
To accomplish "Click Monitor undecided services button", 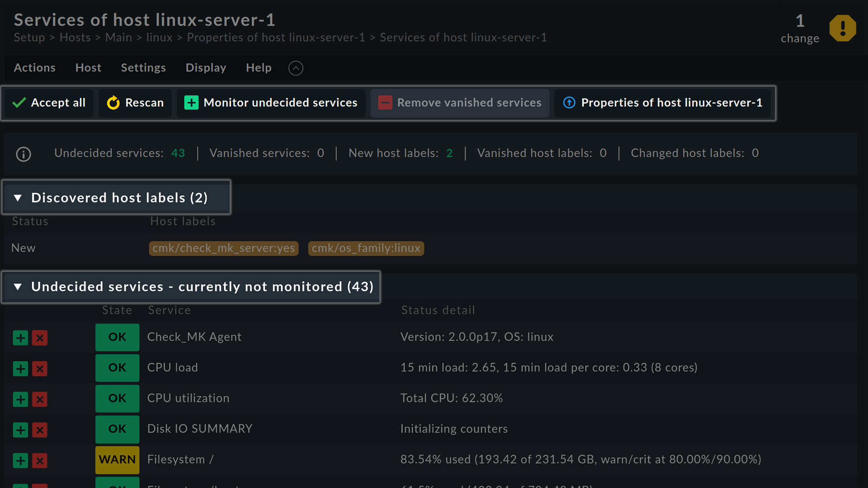I will point(271,103).
